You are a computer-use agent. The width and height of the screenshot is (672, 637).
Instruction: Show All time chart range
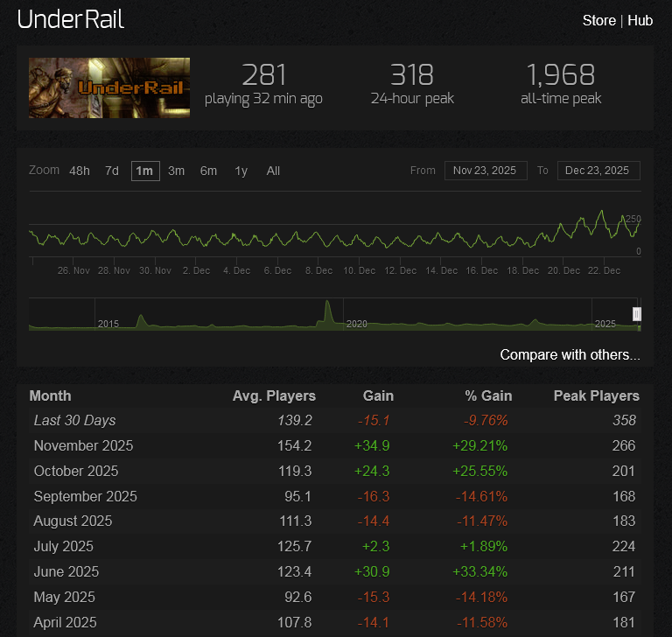(x=273, y=171)
